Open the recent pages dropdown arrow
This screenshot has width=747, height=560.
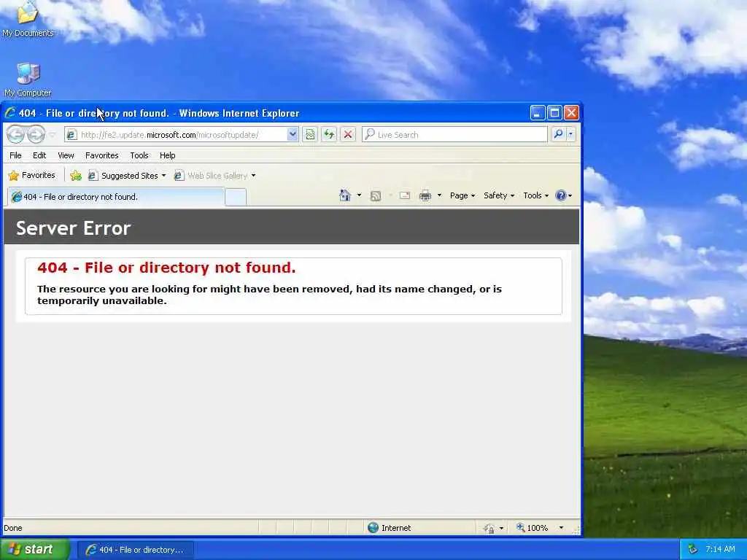point(53,135)
